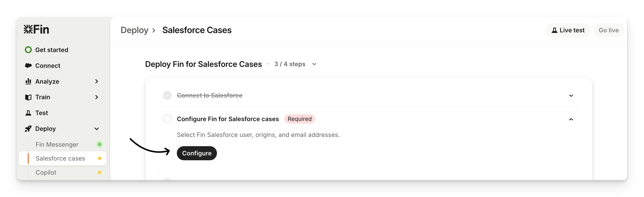Viewport: 644px width, 197px height.
Task: Check the Configure Fin for Salesforce cases circle
Action: tap(167, 119)
